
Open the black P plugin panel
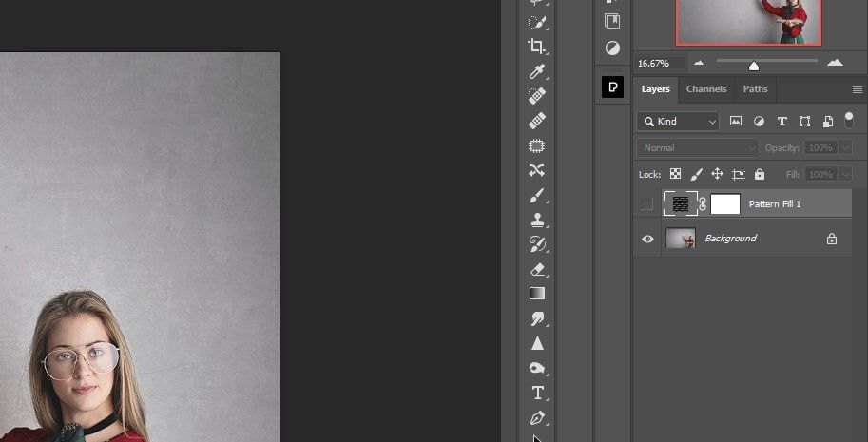pos(612,86)
